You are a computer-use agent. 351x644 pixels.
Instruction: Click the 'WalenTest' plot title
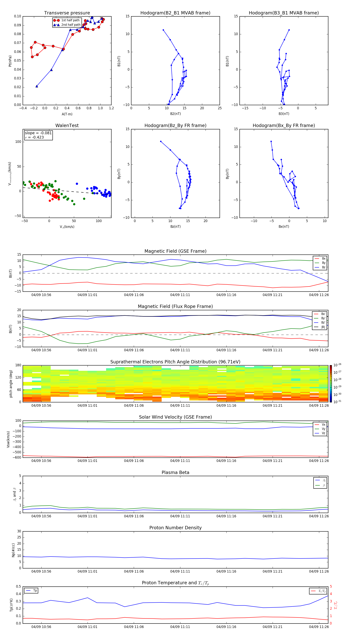coord(67,125)
